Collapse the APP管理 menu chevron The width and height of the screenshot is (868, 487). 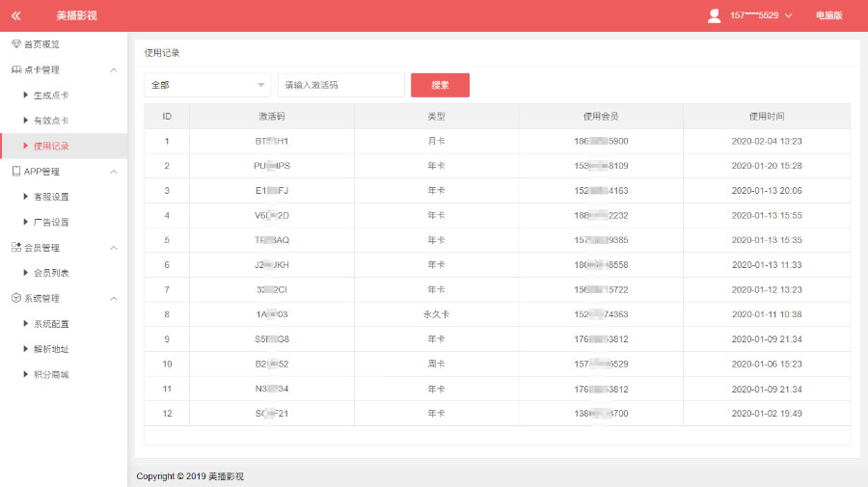(114, 172)
